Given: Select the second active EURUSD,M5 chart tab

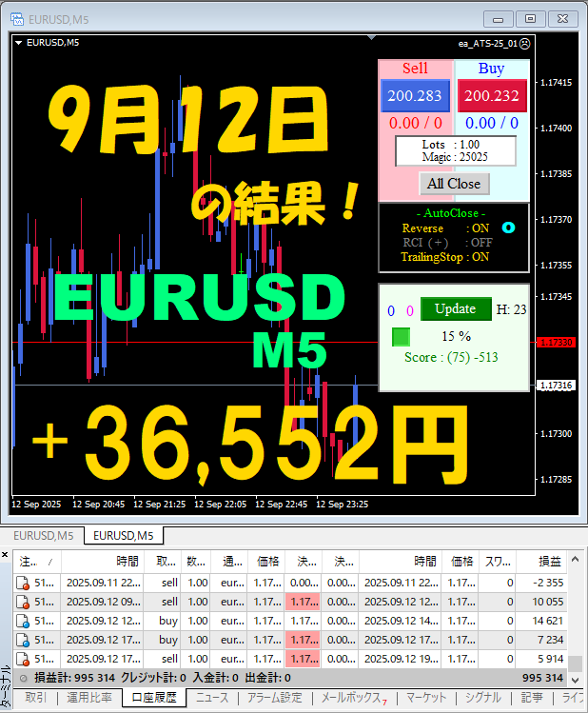Looking at the screenshot, I should click(124, 536).
